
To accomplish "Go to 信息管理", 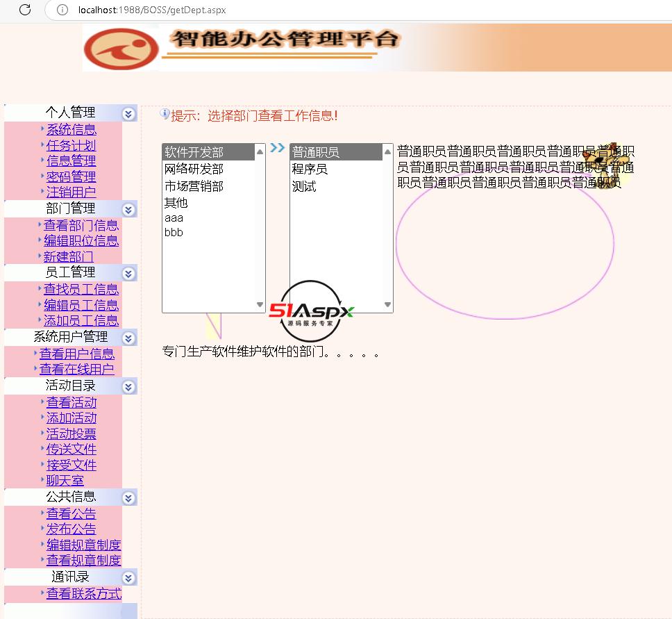I will (71, 161).
